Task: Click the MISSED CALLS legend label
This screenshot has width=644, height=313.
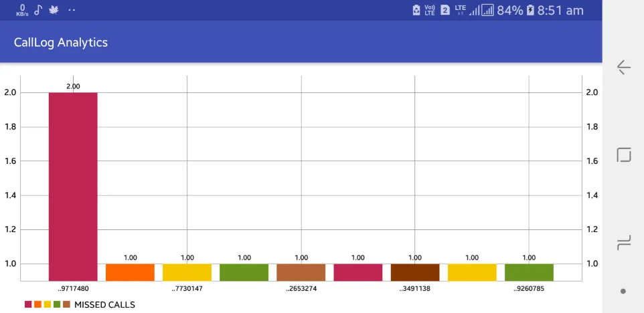Action: click(x=104, y=305)
